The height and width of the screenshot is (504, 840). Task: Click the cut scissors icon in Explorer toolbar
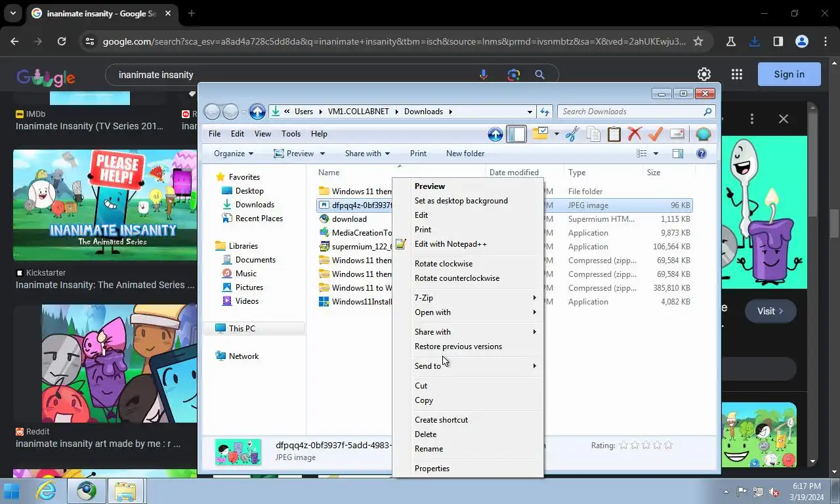(x=572, y=134)
